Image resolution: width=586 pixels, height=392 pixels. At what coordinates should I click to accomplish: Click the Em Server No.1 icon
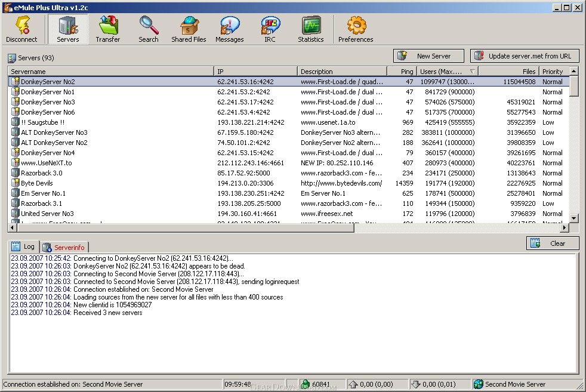coord(16,193)
